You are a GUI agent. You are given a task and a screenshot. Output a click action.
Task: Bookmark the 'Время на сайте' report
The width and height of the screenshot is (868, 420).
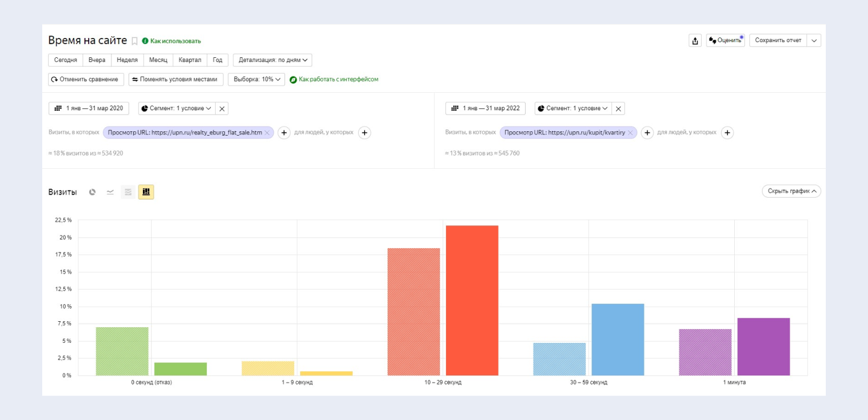134,41
